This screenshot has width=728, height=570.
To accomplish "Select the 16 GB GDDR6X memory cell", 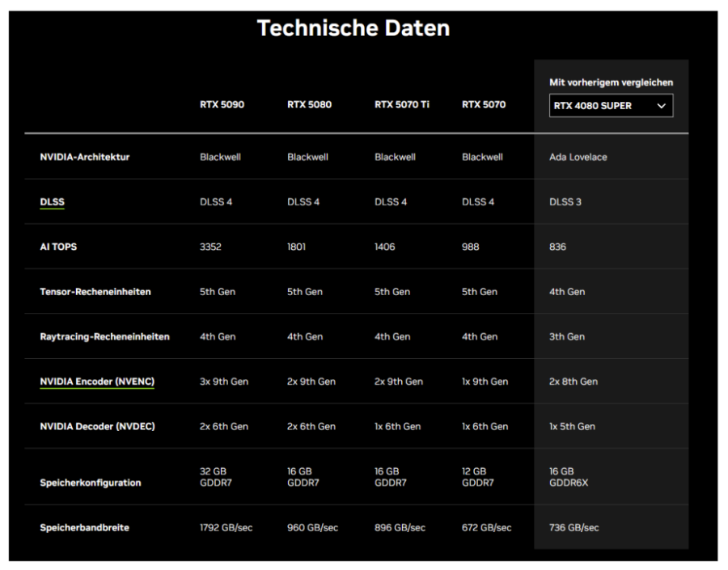I will [569, 477].
